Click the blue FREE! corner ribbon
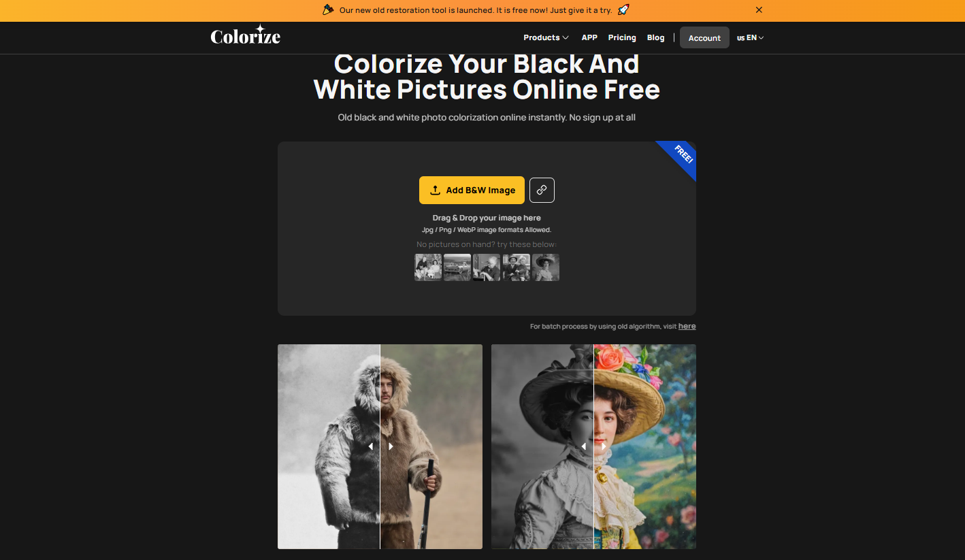The image size is (965, 560). (x=681, y=158)
